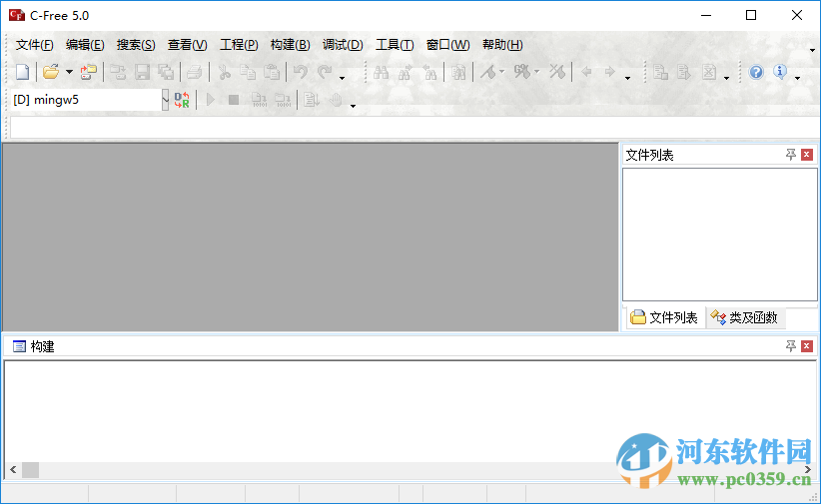821x504 pixels.
Task: Click the Build project 0101 folder icon
Action: [x=284, y=100]
